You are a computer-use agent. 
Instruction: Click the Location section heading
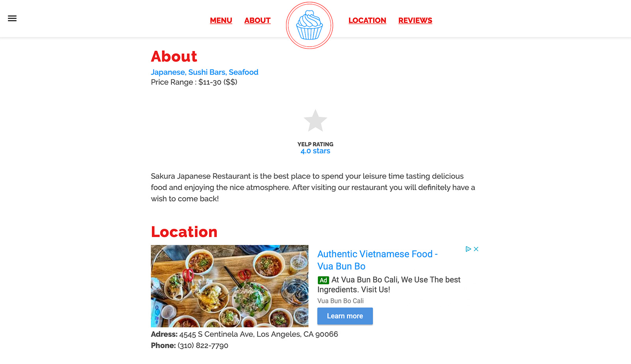coord(184,232)
